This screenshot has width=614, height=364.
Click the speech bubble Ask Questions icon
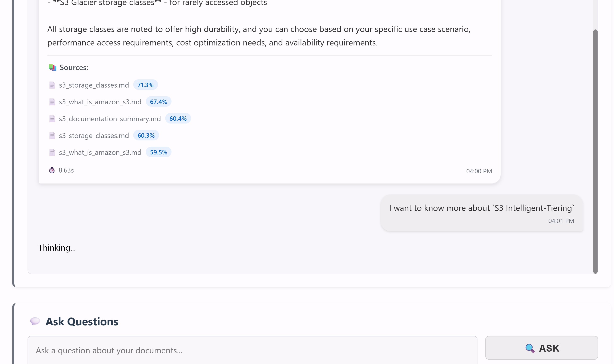click(35, 321)
